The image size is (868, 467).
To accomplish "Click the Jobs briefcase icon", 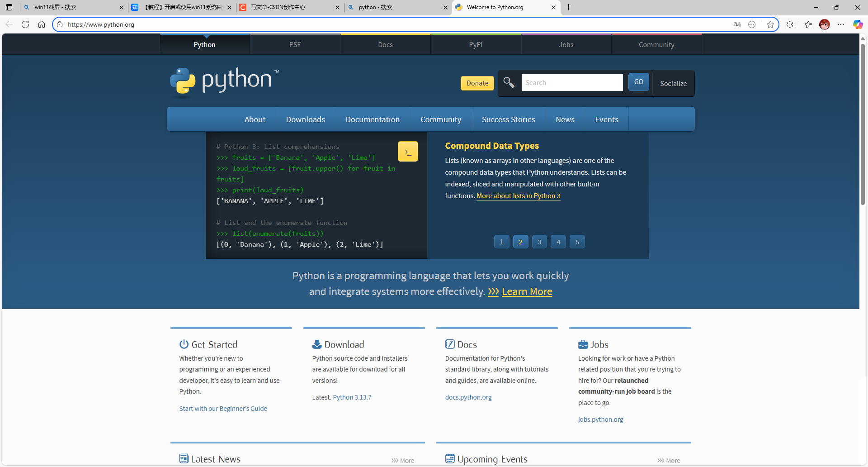I will coord(583,344).
